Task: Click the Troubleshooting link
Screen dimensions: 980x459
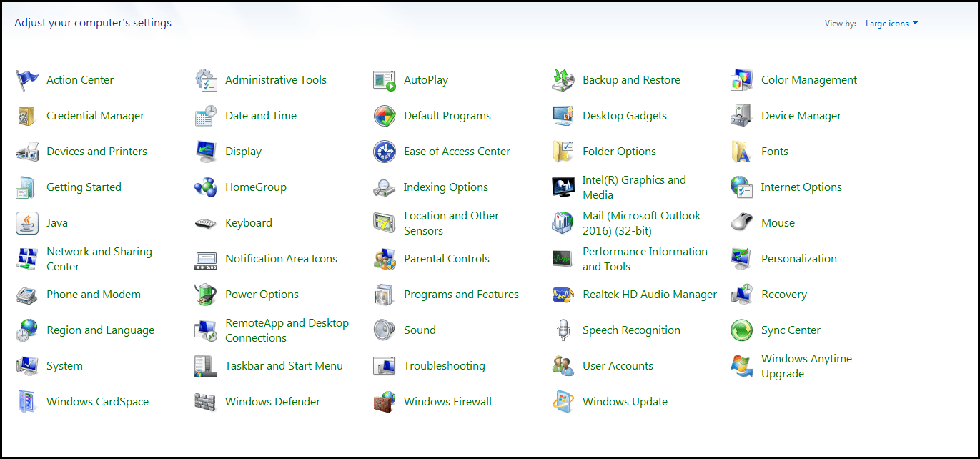Action: 445,366
